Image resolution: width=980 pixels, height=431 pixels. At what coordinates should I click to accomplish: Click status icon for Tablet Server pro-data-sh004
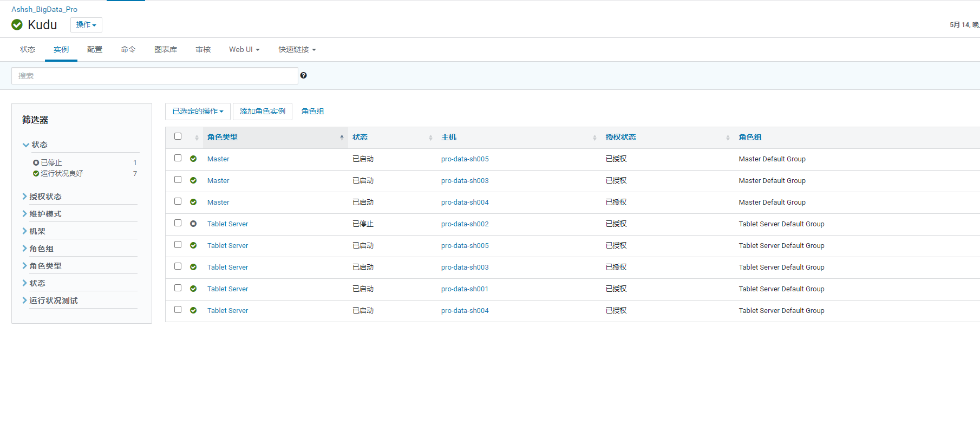click(193, 310)
